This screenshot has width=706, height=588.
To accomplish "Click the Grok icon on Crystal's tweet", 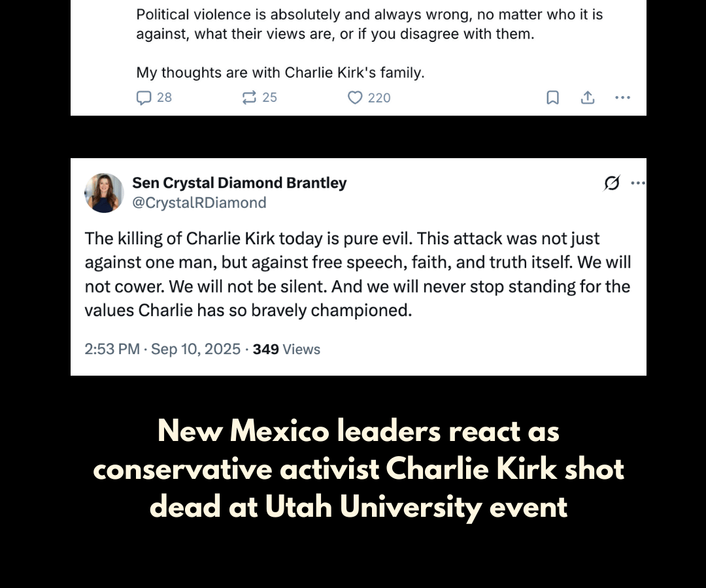I will [611, 184].
